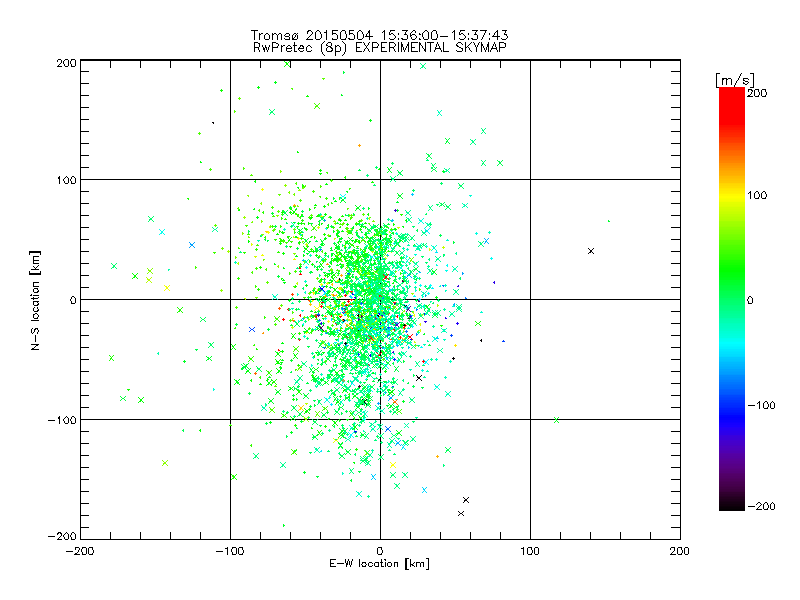Click the x-axis tick label '-100'

coord(230,551)
